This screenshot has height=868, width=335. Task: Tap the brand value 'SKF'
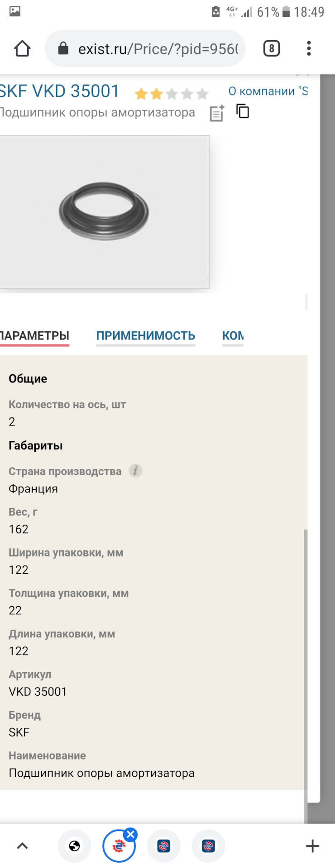(x=19, y=732)
